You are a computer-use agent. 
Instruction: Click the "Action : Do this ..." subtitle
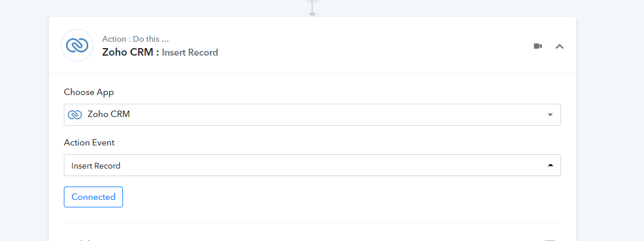click(136, 39)
